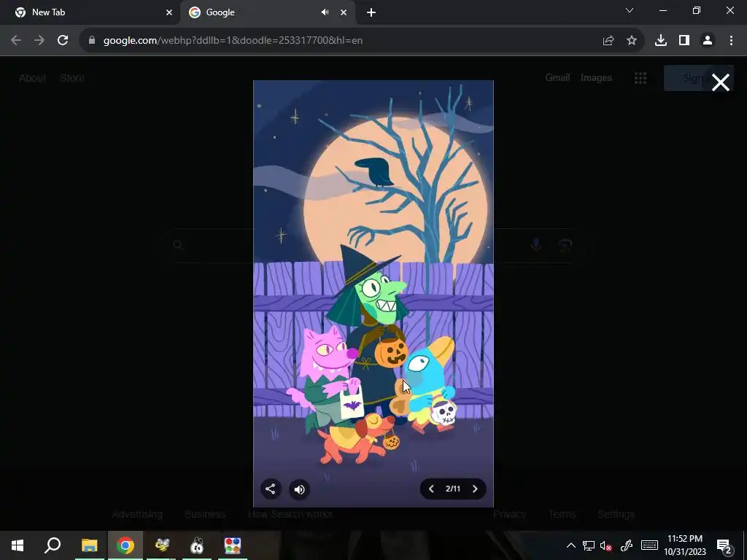Close the Halloween doodle overlay
747x560 pixels.
(720, 82)
